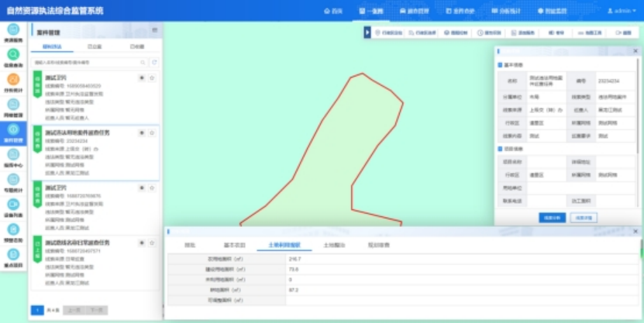Collapse the map toolbar with the arrow

point(367,33)
